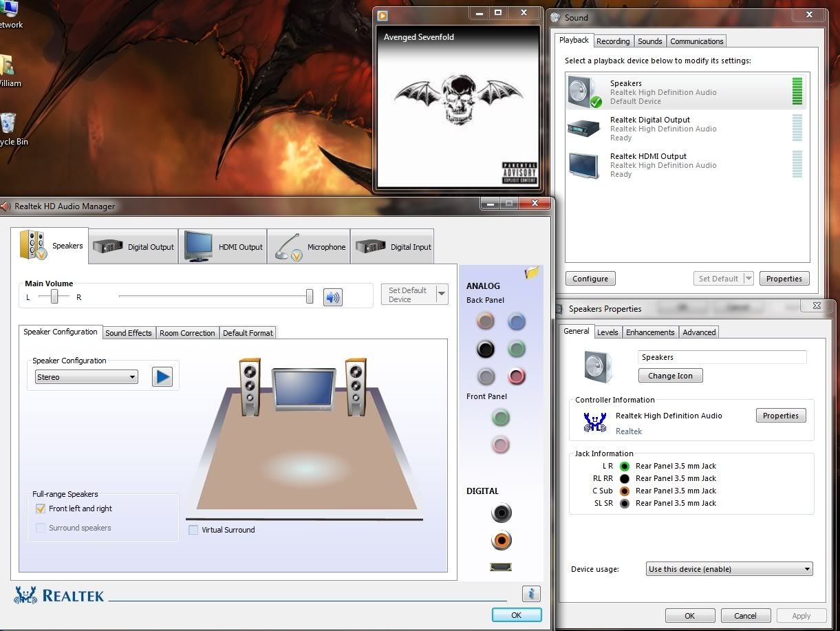Viewport: 840px width, 631px height.
Task: Click the main volume slider handle
Action: [x=310, y=296]
